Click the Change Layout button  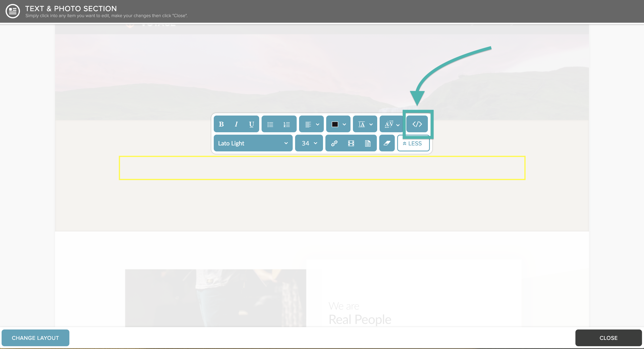coord(35,338)
